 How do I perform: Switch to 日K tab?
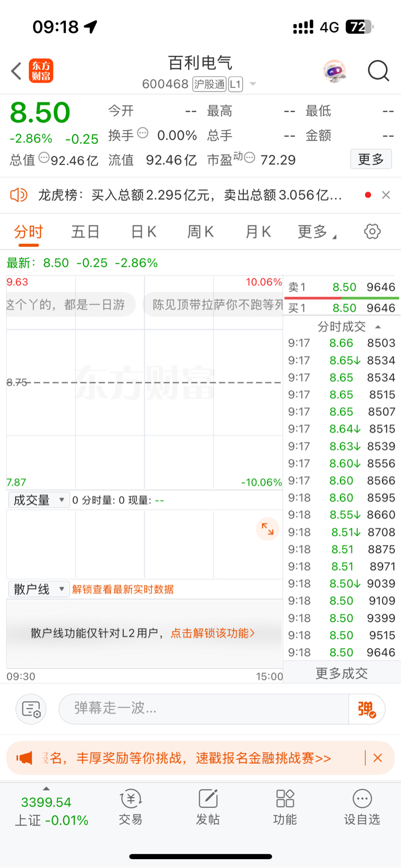coord(144,232)
